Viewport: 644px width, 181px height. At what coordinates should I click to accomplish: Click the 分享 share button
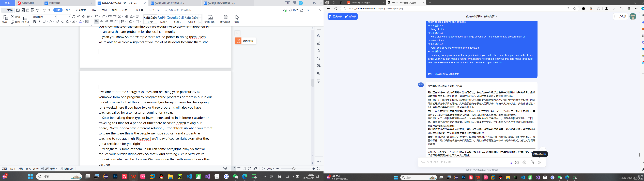305,10
